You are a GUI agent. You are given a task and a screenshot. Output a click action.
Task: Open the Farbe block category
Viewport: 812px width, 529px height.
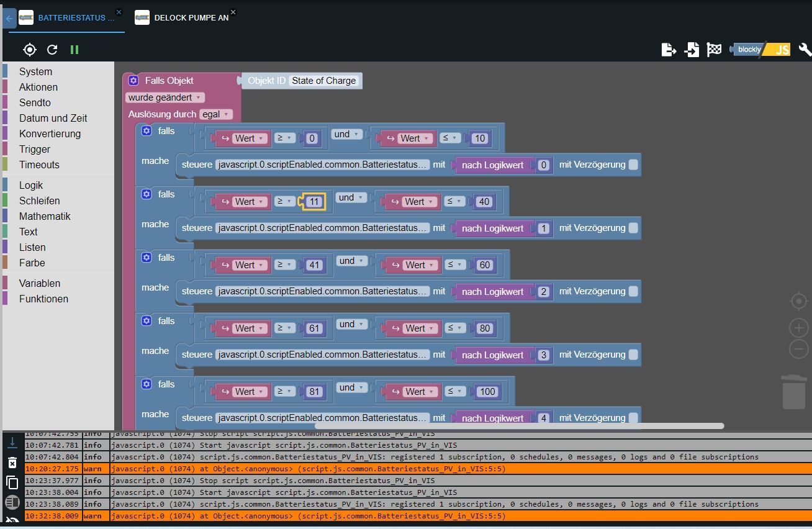click(32, 263)
